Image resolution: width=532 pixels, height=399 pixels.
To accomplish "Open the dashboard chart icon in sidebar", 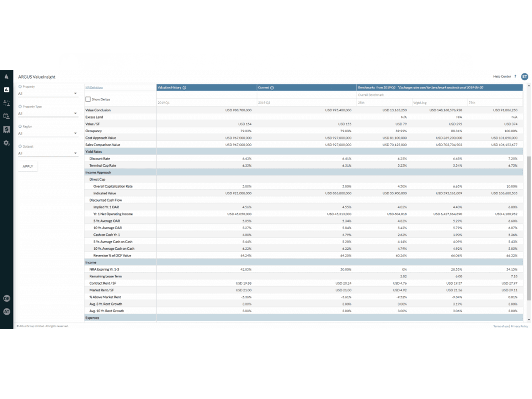I will point(6,90).
